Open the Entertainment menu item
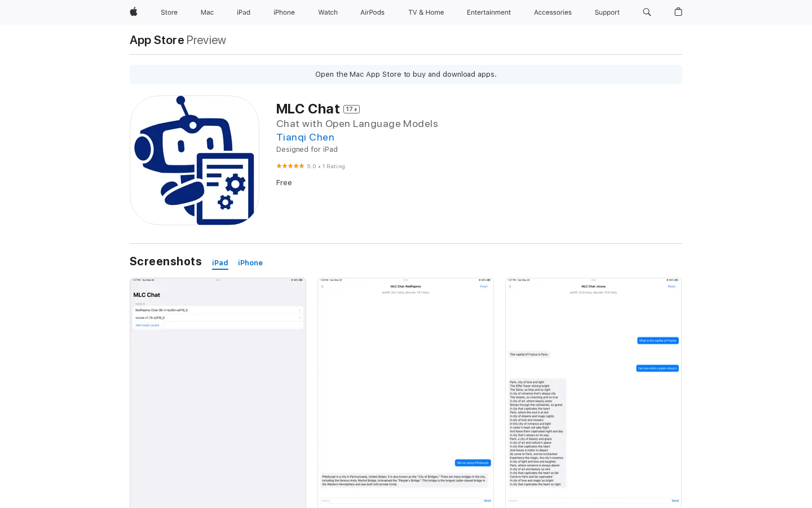 (x=488, y=12)
